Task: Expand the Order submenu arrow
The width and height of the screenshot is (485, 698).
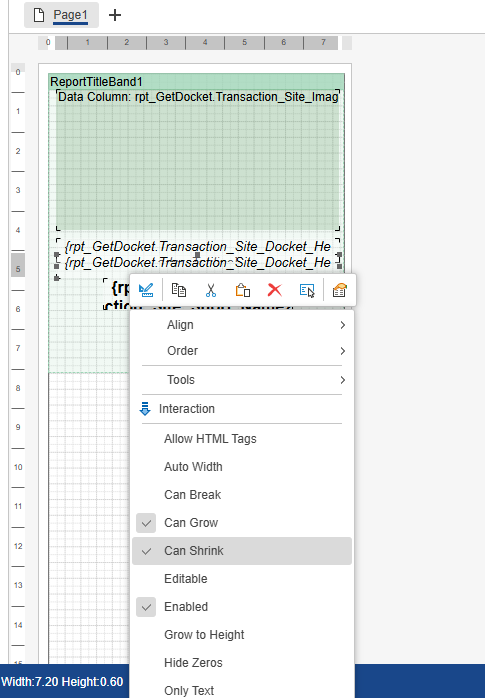Action: point(343,351)
